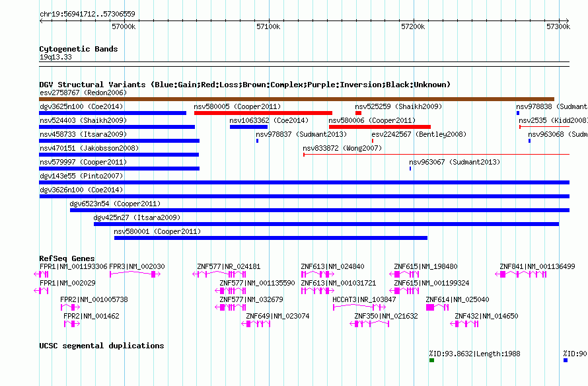Click the esv2242567 (Bentley2008) red marker

point(373,141)
